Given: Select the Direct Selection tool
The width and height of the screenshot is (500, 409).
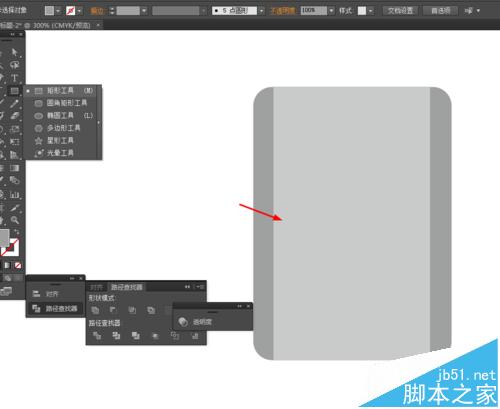Looking at the screenshot, I should [x=15, y=52].
